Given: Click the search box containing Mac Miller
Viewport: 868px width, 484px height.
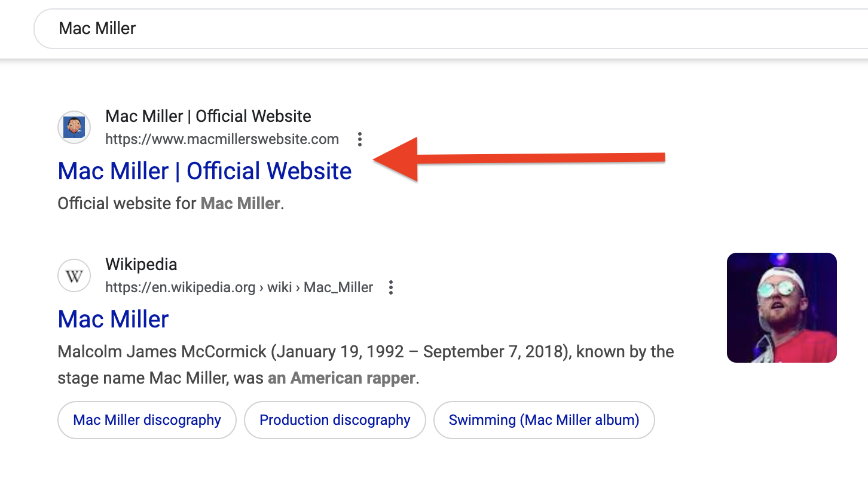Looking at the screenshot, I should tap(451, 29).
